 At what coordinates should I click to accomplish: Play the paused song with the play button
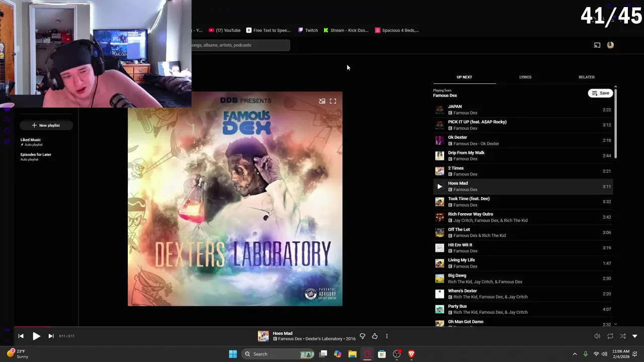point(36,336)
